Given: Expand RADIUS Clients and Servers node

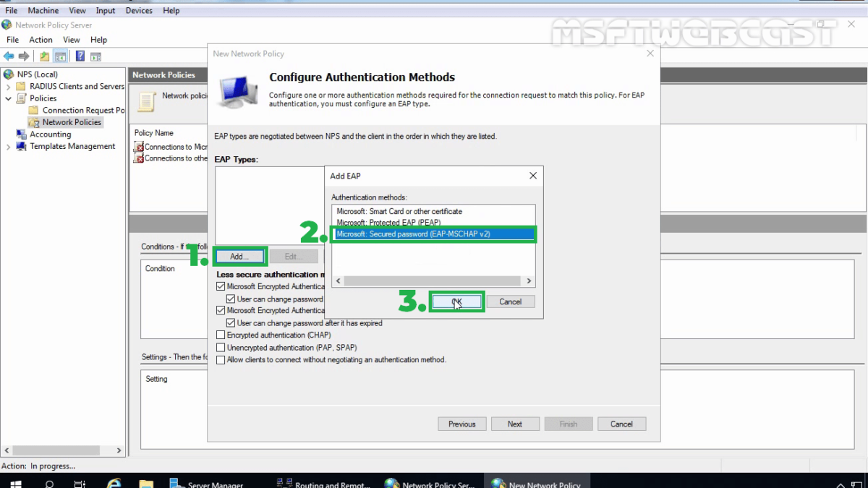Looking at the screenshot, I should [x=9, y=86].
